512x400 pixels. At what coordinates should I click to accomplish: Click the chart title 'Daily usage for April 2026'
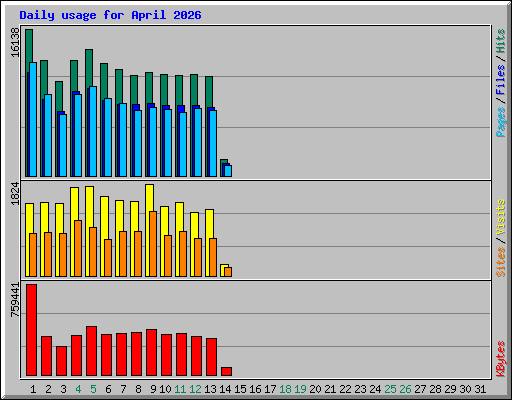(x=110, y=15)
